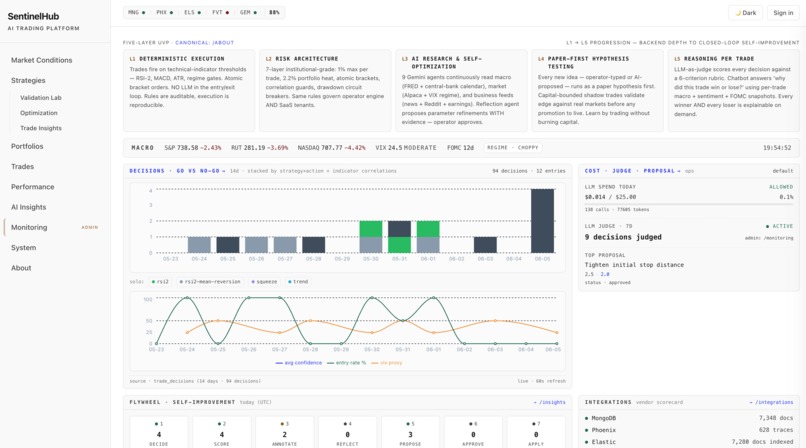Open the Market Conditions page
Screen dimensions: 806x448
point(42,60)
